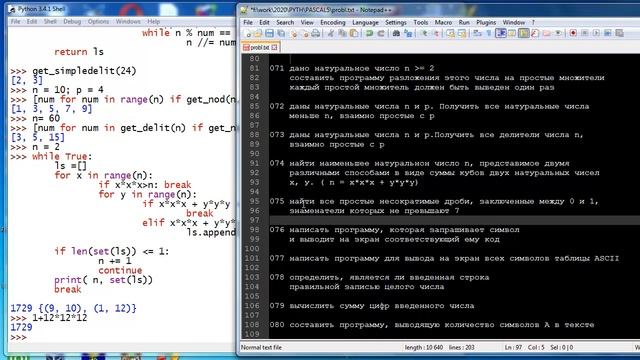
Task: Open the user-defined language dialog icon
Action: [x=512, y=33]
